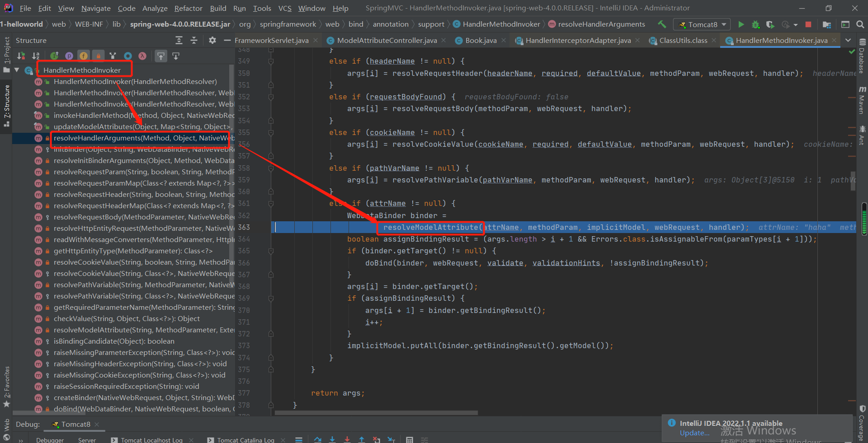Click the editor horizontal scrollbar
The width and height of the screenshot is (868, 443).
(x=376, y=413)
